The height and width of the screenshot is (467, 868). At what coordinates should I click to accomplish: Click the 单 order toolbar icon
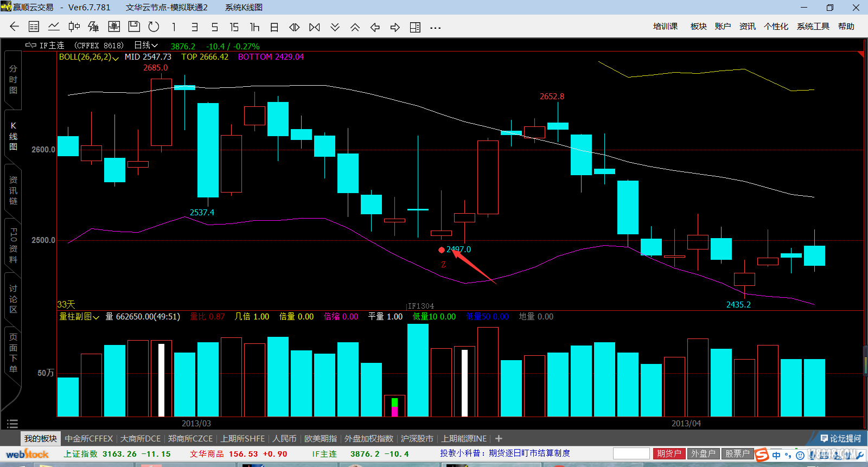coord(114,27)
